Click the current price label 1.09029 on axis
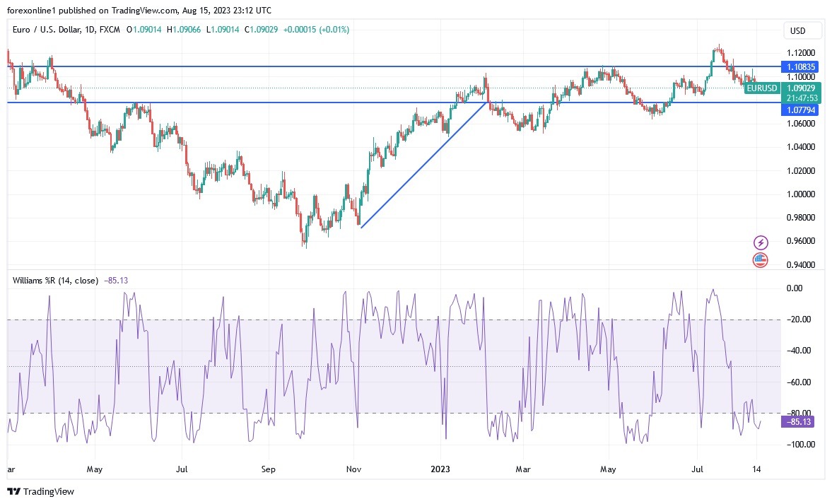 (801, 88)
